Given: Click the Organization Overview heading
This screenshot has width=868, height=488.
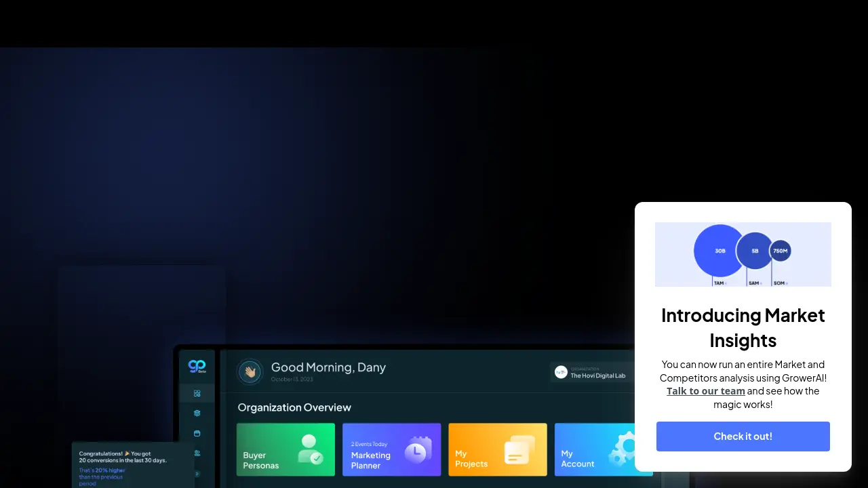Looking at the screenshot, I should tap(294, 407).
